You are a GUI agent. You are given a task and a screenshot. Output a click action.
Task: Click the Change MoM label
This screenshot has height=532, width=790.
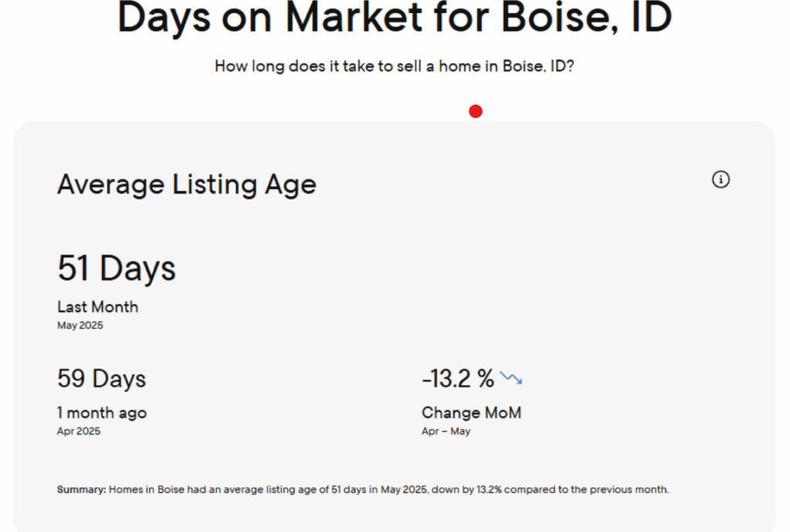point(471,412)
